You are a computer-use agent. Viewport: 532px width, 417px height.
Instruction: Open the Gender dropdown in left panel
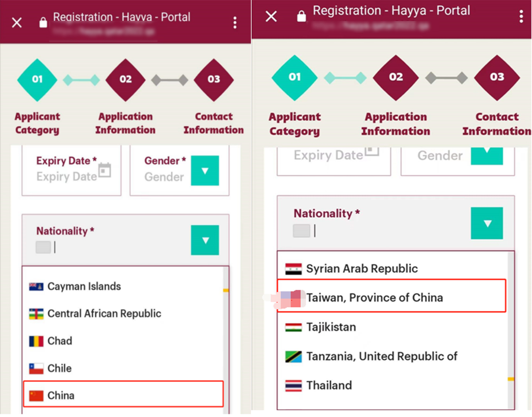205,171
